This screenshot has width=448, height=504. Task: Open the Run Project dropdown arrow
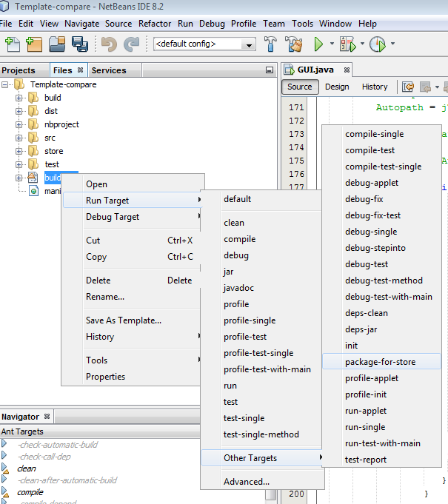(x=332, y=44)
